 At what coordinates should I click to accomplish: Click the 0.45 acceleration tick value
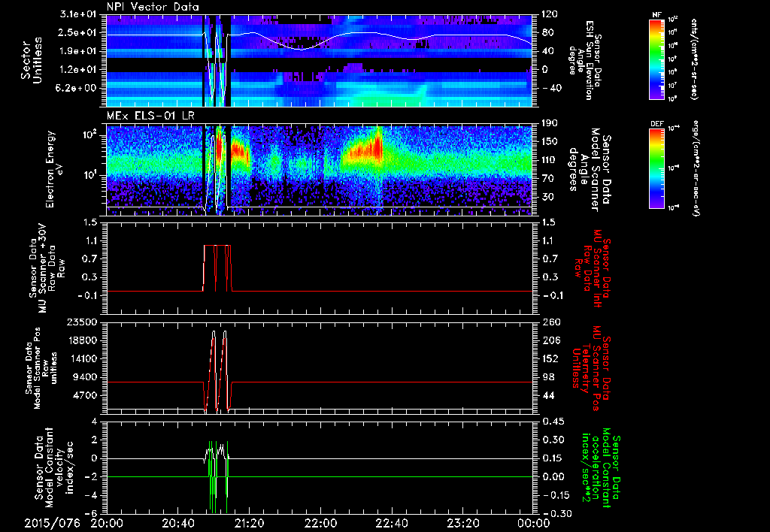(553, 422)
